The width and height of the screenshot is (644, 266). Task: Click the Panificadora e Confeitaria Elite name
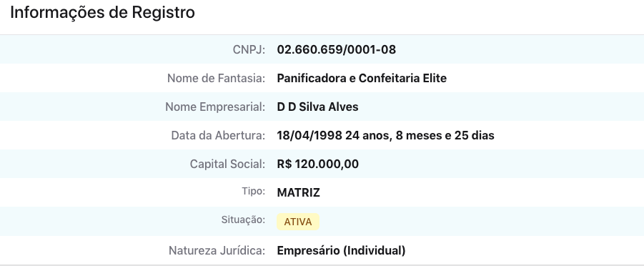pyautogui.click(x=362, y=78)
